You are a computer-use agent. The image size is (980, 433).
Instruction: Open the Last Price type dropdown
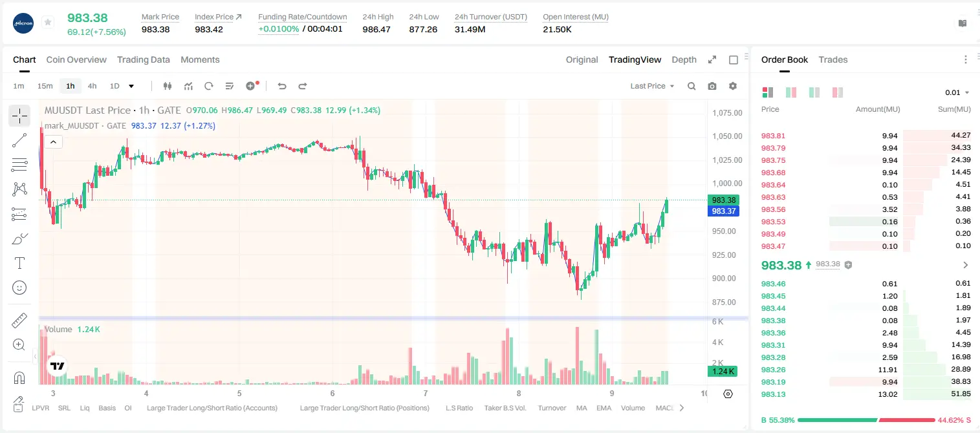[x=652, y=86]
